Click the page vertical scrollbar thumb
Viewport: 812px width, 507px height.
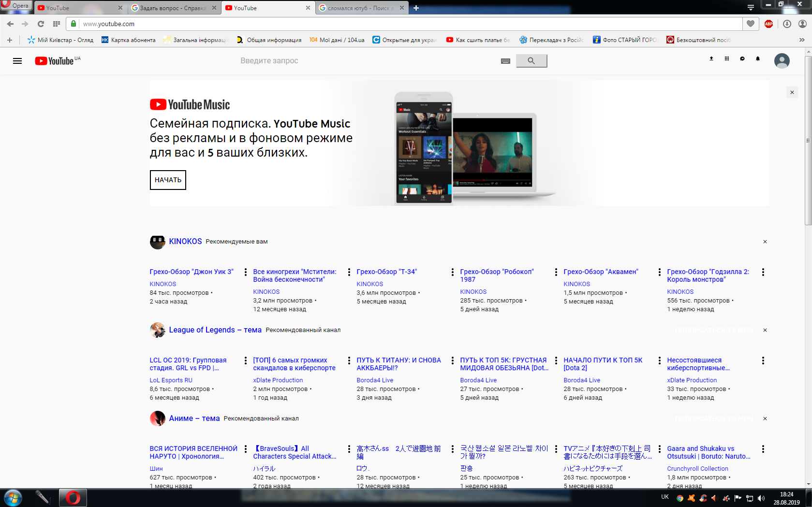pos(808,140)
